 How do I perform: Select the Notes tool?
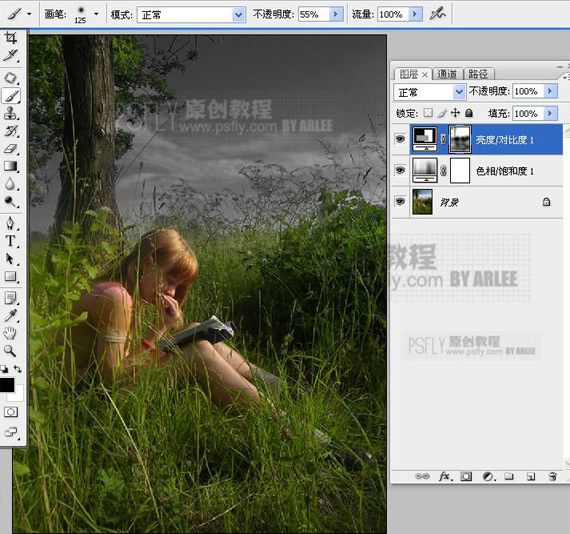(11, 298)
